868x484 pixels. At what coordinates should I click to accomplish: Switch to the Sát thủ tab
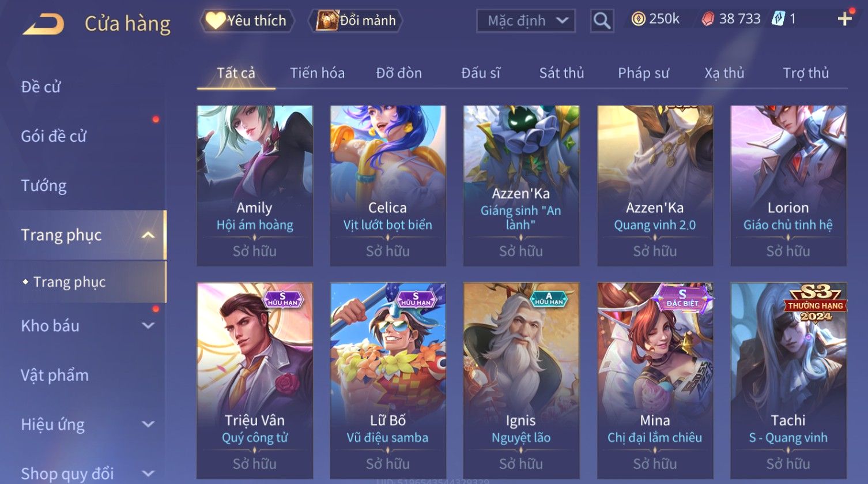(561, 73)
